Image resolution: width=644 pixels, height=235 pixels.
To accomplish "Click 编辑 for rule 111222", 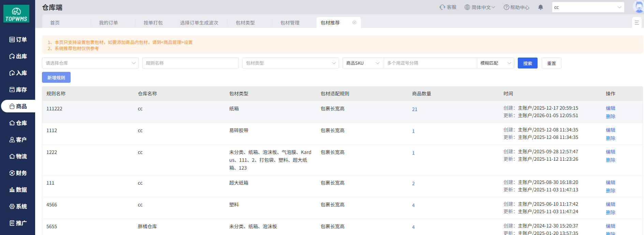I will [x=610, y=108].
